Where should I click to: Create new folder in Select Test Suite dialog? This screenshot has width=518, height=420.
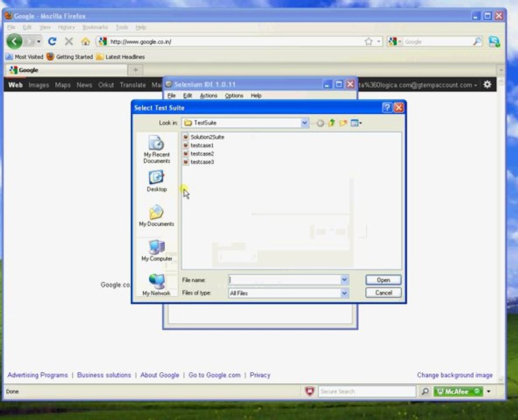pos(343,123)
